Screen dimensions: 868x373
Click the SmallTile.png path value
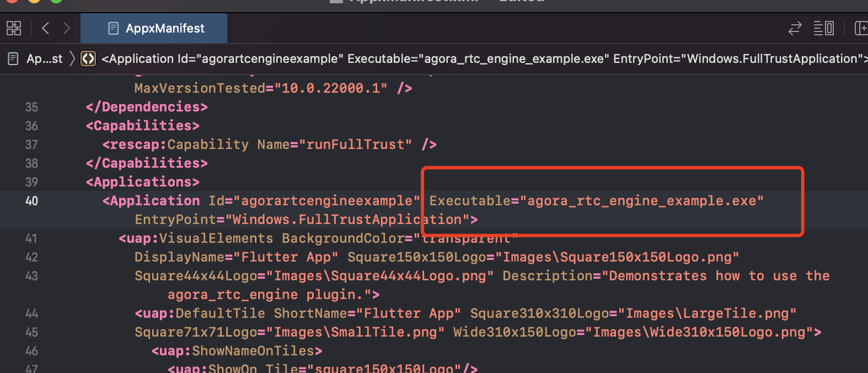coord(359,332)
